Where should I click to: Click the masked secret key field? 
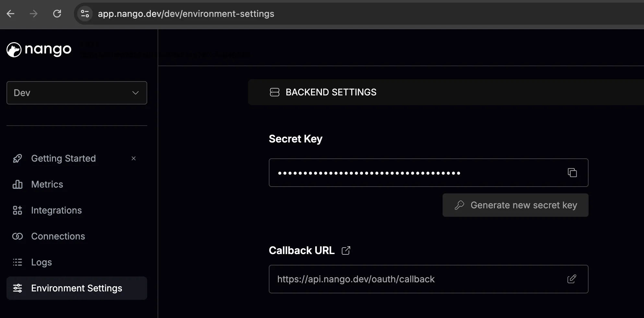coord(429,173)
